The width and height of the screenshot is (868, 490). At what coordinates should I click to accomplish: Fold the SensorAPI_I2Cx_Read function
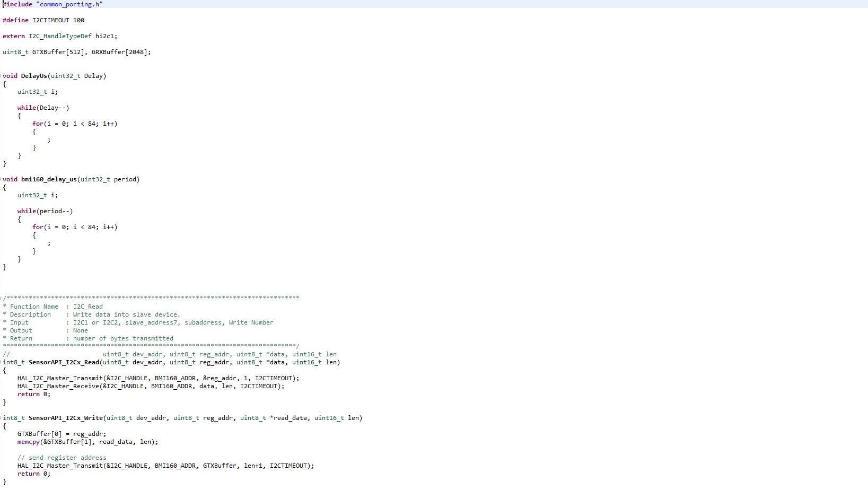[x=1, y=362]
